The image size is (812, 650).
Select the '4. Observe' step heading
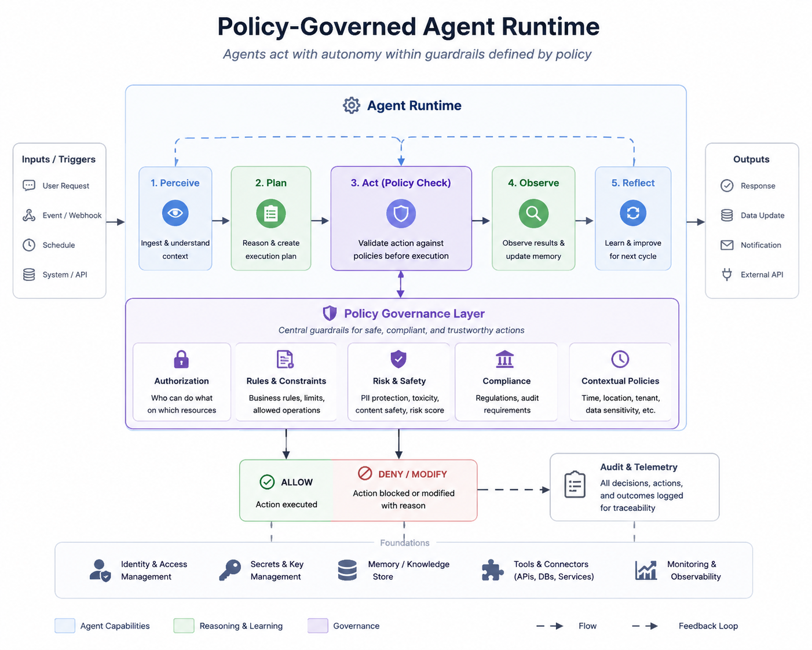tap(533, 183)
